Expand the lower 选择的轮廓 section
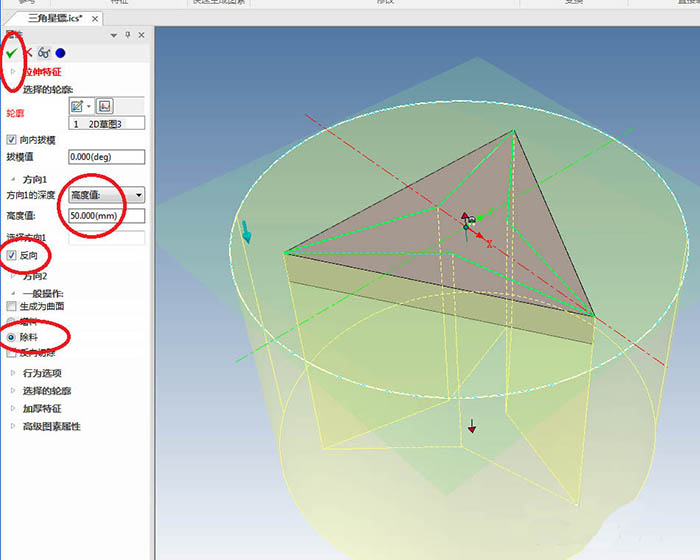Viewport: 700px width, 560px height. (13, 390)
